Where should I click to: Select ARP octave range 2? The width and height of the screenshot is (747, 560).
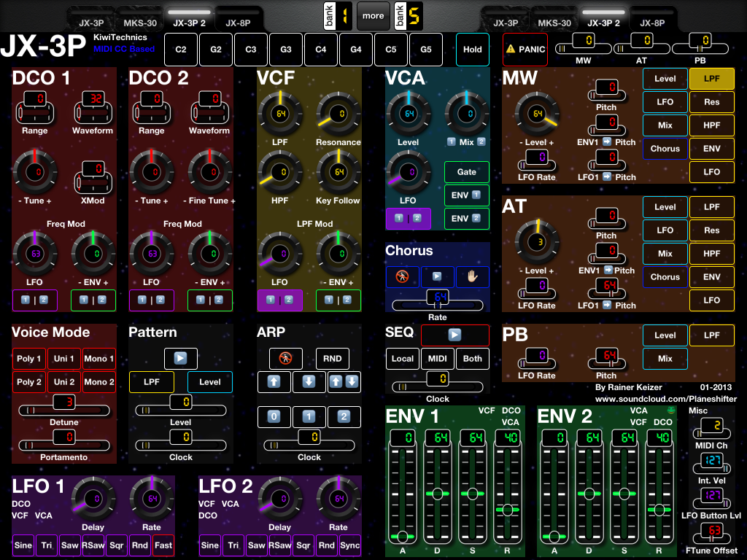click(344, 416)
